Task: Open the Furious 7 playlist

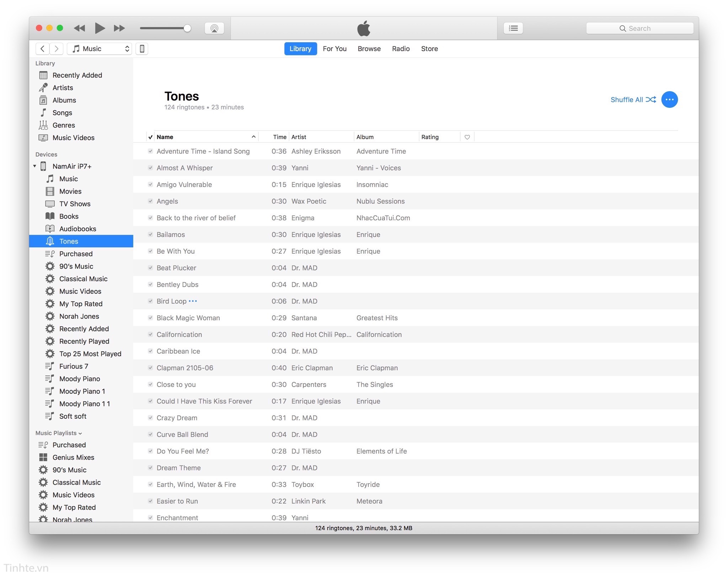Action: pyautogui.click(x=74, y=366)
